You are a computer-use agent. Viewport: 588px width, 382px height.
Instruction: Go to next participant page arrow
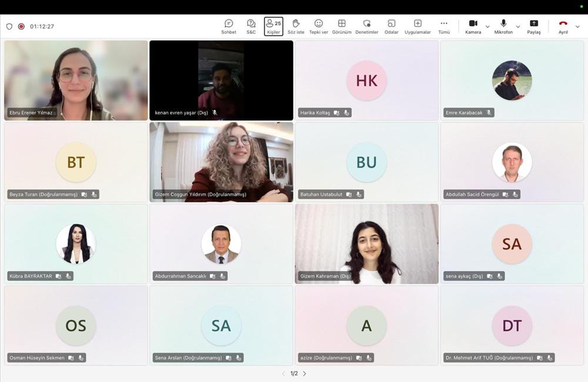click(305, 373)
